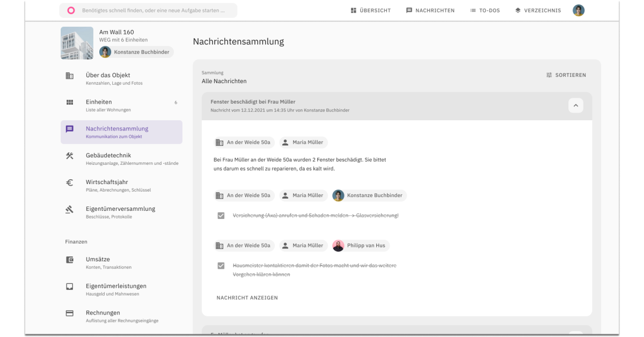This screenshot has width=644, height=337.
Task: Click the 'Am Wall 160' property title
Action: pyautogui.click(x=116, y=32)
